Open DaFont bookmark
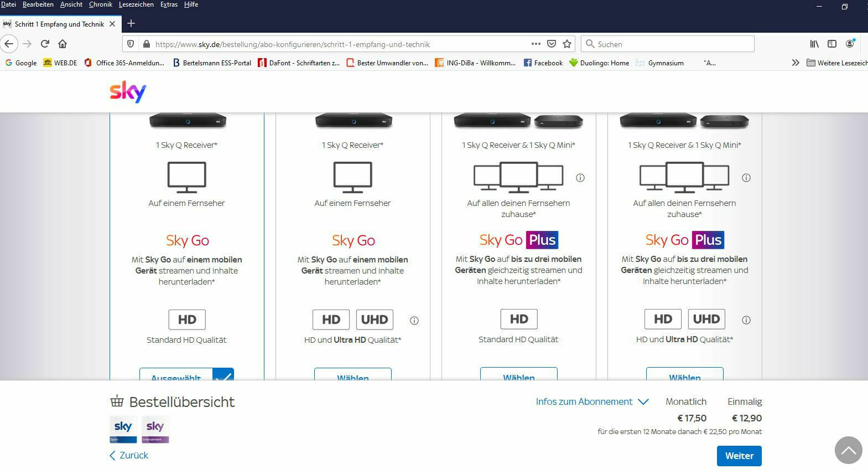 pos(299,63)
